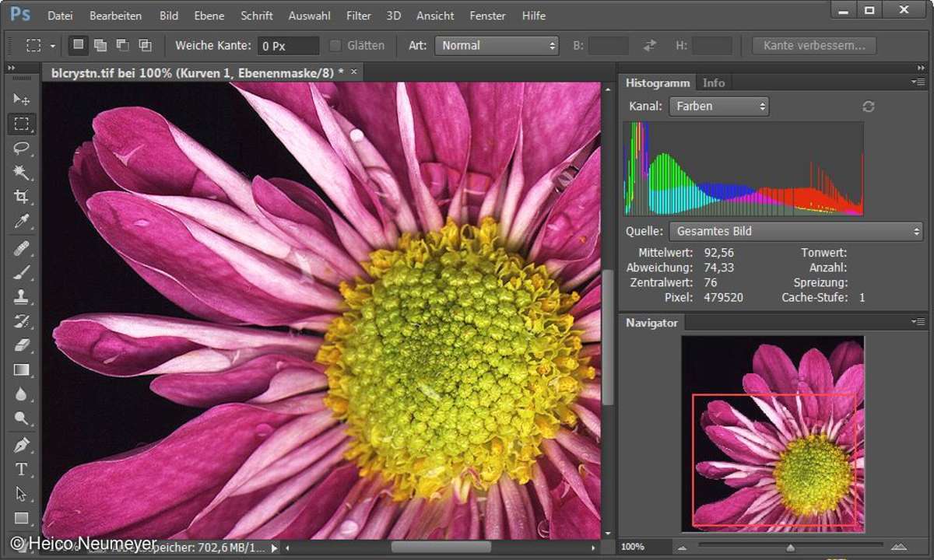Open the Ebene menu
Image resolution: width=934 pixels, height=560 pixels.
209,15
